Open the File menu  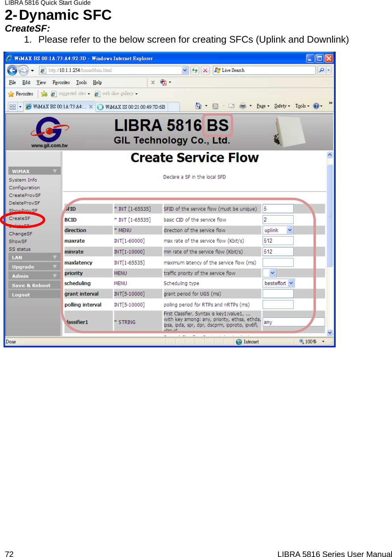tap(13, 83)
